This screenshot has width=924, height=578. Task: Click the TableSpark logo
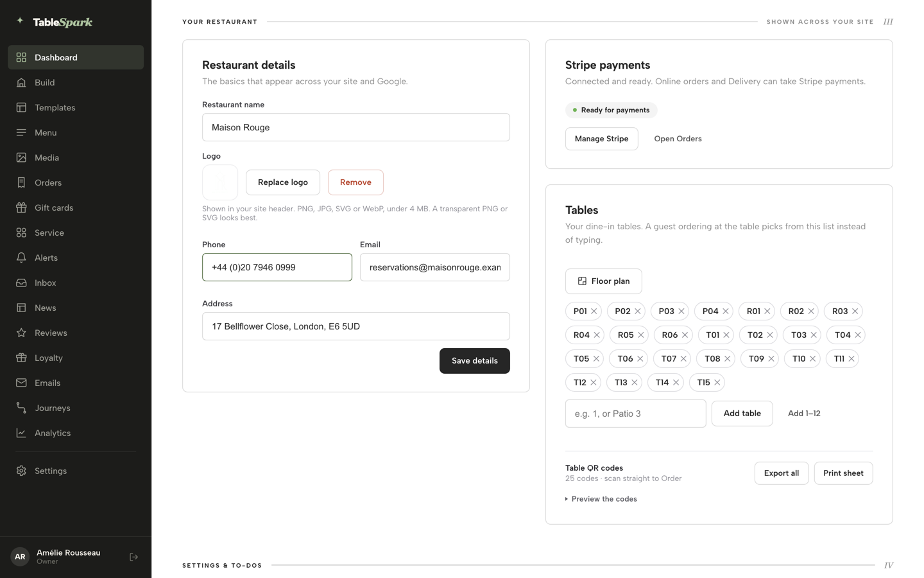click(x=55, y=22)
